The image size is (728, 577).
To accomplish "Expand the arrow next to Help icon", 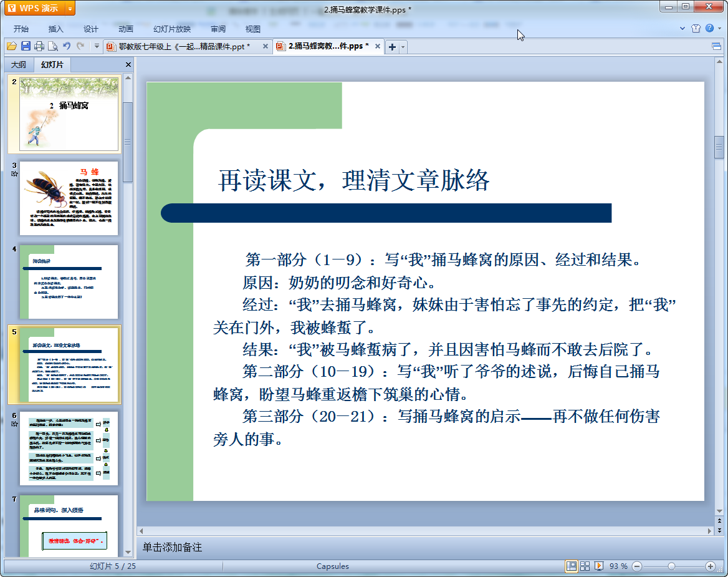I will click(x=720, y=28).
